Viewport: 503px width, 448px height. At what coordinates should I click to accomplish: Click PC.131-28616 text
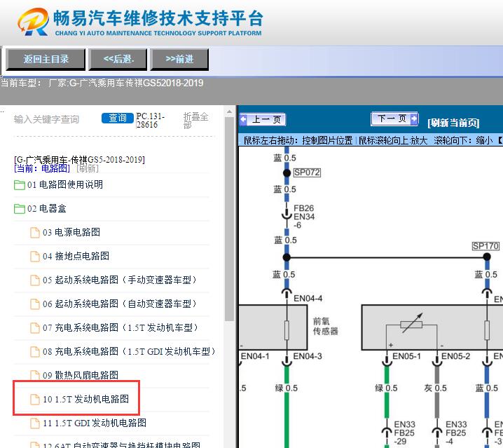(x=150, y=121)
